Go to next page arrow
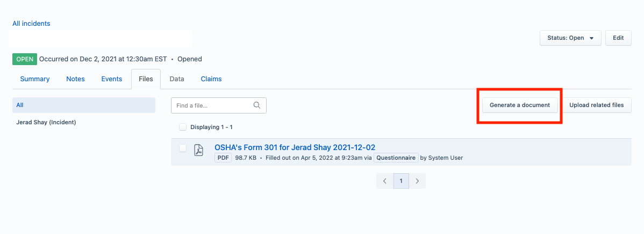The width and height of the screenshot is (644, 234). (417, 181)
